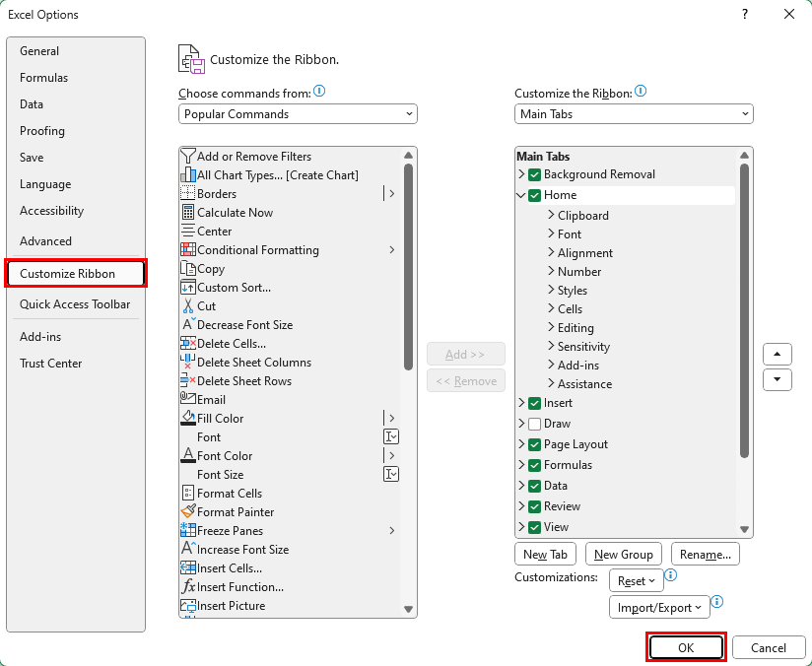Toggle the Background Removal checkbox
Screen dimensions: 812x666
(534, 174)
